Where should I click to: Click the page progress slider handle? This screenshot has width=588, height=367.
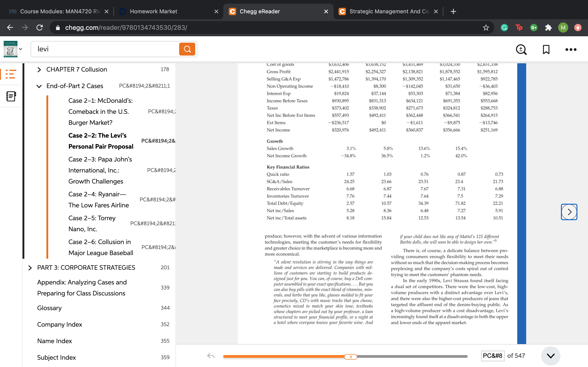tap(351, 356)
